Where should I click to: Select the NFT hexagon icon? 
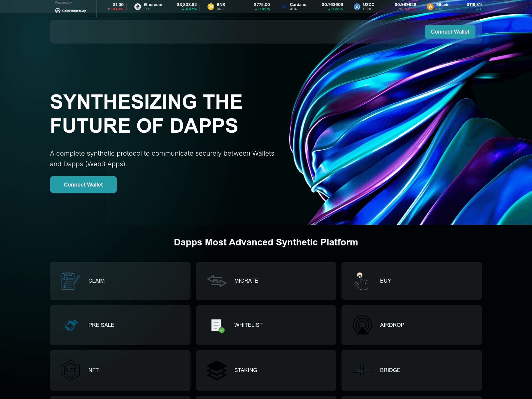tap(70, 370)
